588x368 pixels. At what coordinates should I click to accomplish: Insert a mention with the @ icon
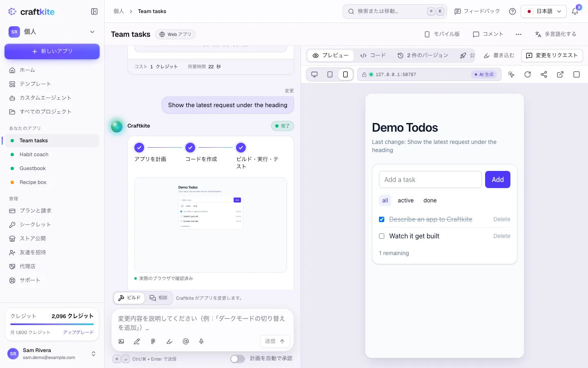[x=186, y=341]
